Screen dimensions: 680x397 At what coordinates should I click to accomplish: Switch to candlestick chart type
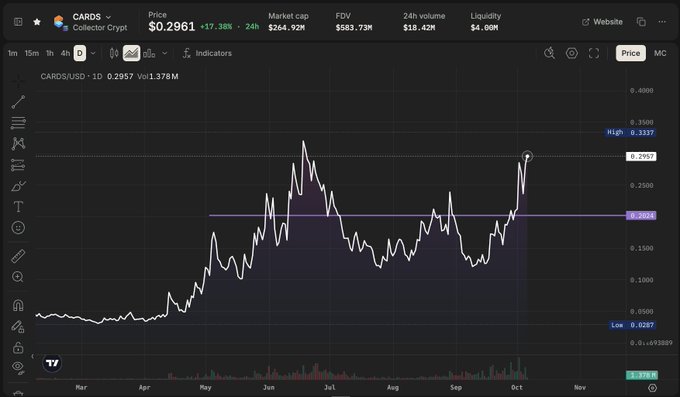click(x=114, y=53)
